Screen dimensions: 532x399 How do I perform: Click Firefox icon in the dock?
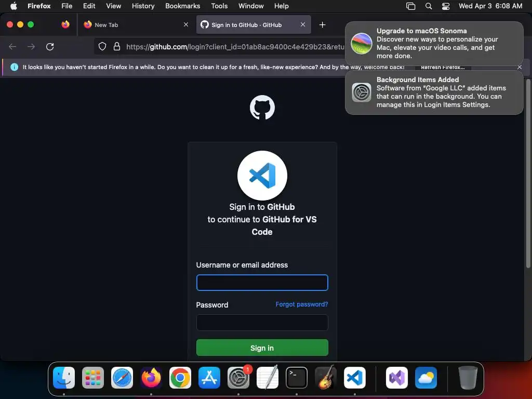[151, 378]
